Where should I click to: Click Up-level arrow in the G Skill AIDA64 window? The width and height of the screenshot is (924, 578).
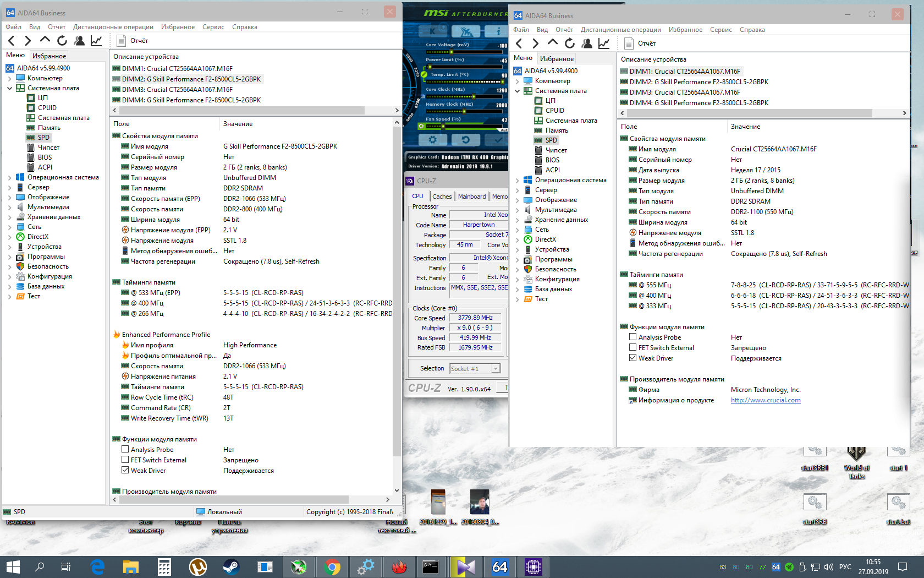pyautogui.click(x=45, y=40)
